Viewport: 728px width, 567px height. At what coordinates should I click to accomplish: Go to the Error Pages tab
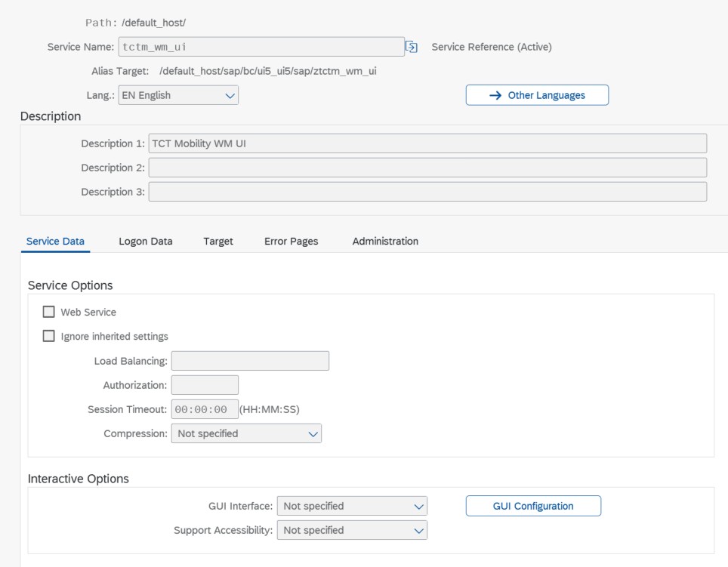(x=291, y=241)
